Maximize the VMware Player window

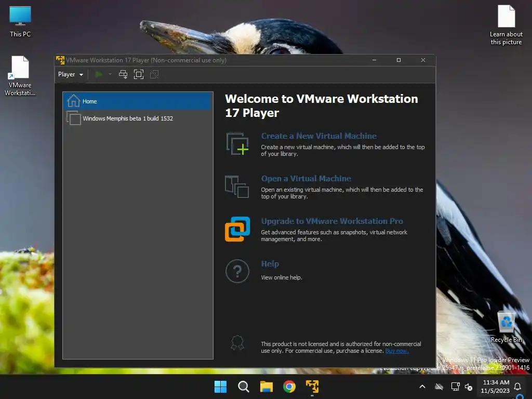pos(398,60)
